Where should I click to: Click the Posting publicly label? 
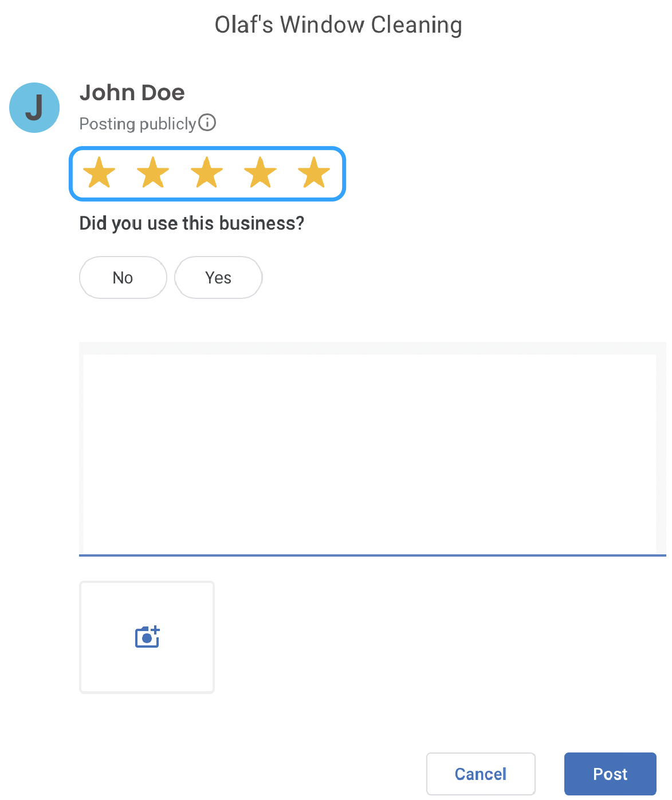coord(137,124)
